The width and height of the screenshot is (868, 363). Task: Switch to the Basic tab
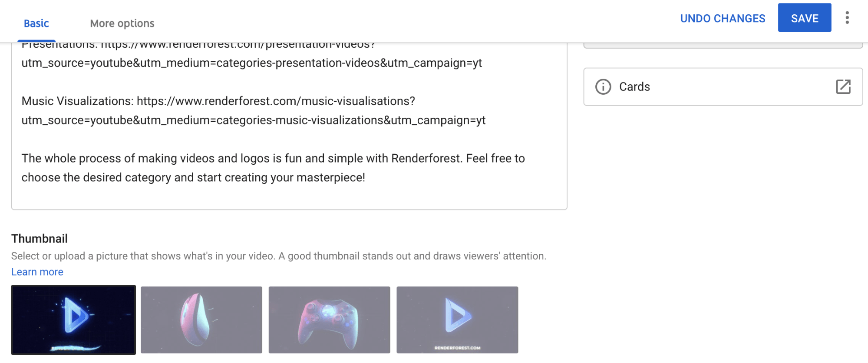(36, 23)
